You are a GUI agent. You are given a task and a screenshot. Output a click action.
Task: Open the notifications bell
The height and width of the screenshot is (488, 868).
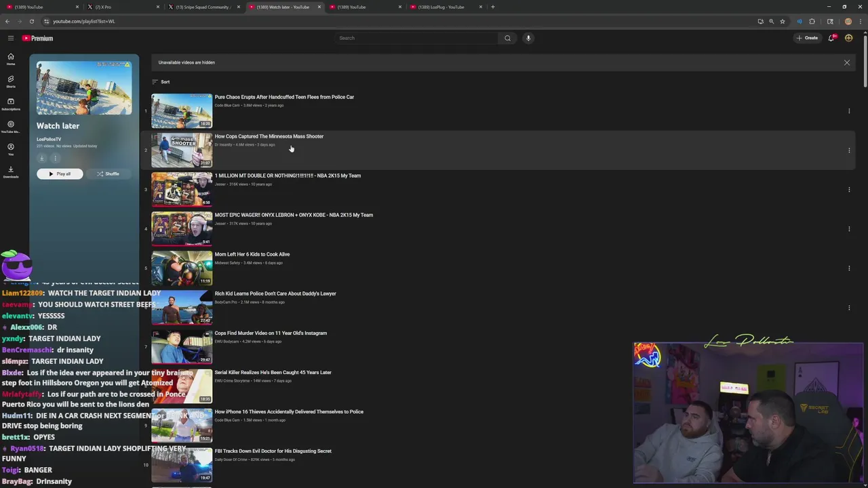(831, 38)
